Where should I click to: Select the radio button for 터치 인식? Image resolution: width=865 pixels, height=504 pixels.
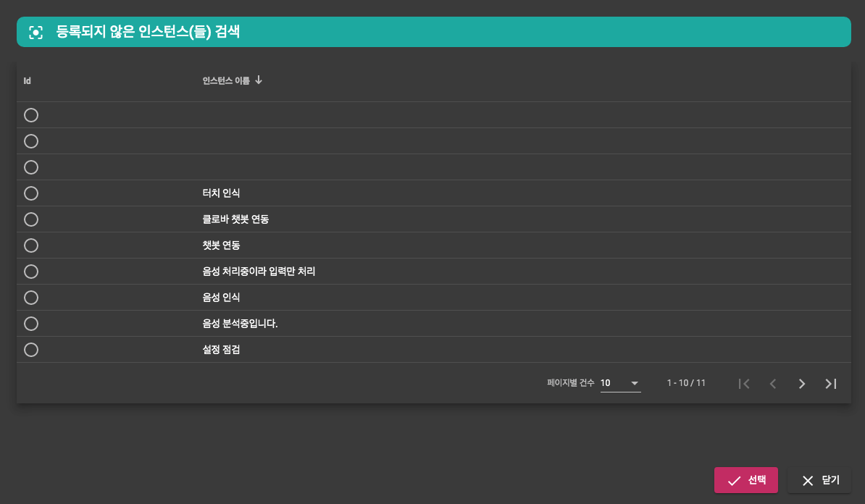coord(31,193)
